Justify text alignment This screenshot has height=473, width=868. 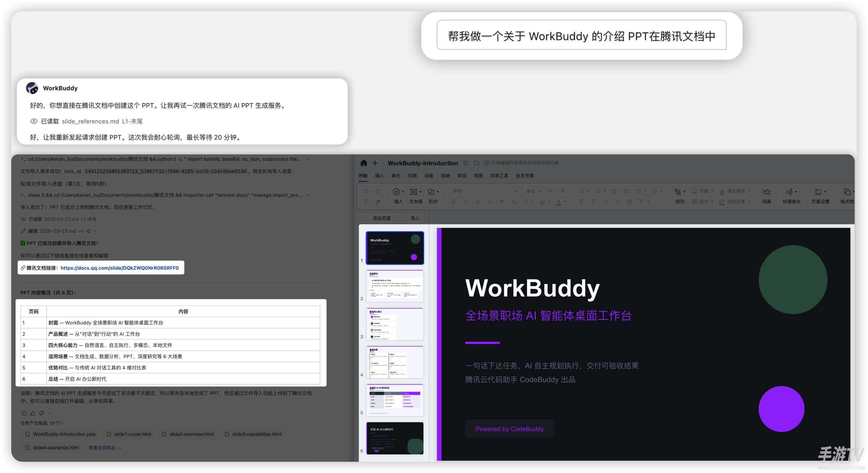click(x=617, y=202)
